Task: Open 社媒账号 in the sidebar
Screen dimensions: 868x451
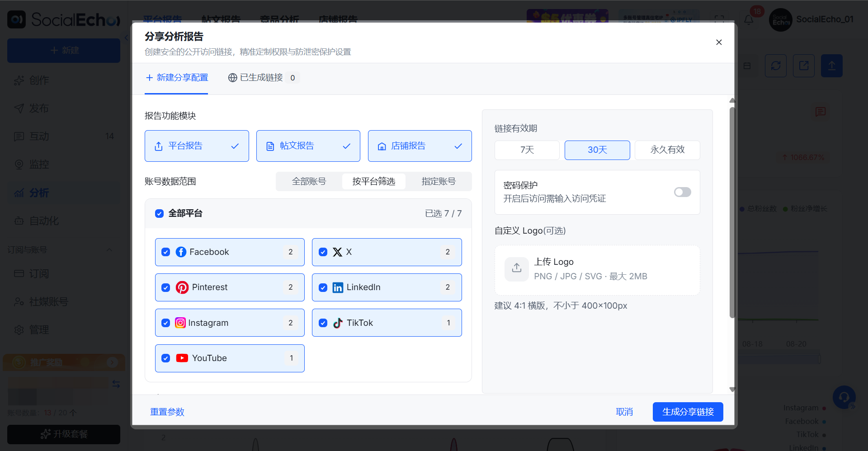Action: pos(64,302)
